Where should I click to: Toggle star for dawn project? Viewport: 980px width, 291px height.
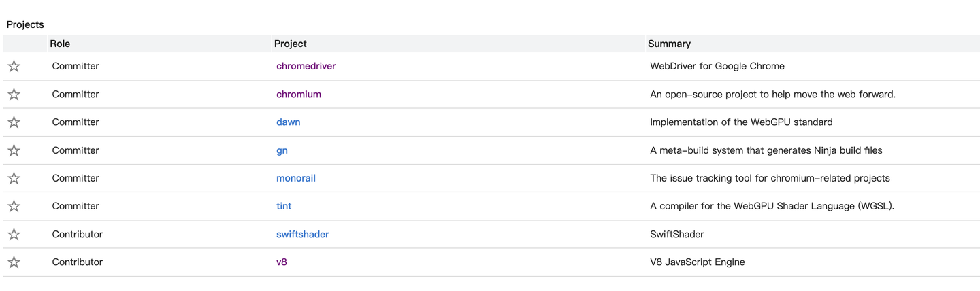click(x=14, y=122)
